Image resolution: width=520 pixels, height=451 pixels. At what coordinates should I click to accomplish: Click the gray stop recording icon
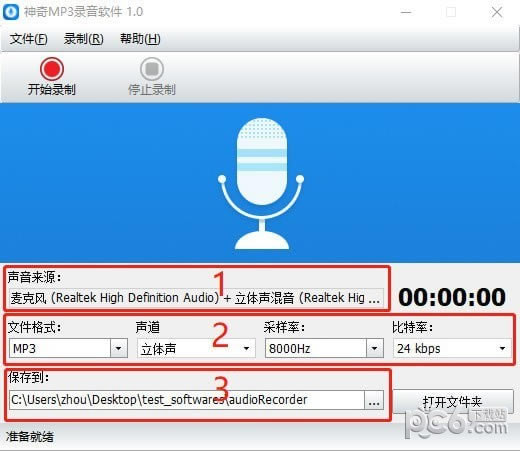click(152, 69)
